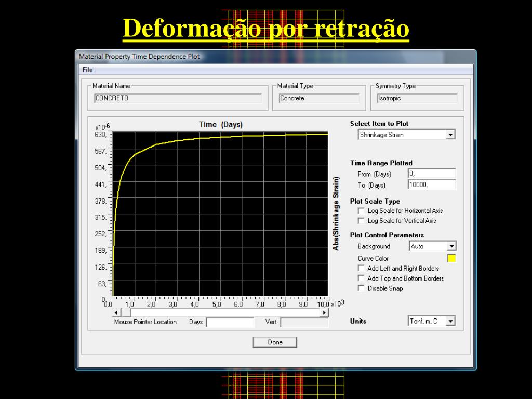Image resolution: width=532 pixels, height=399 pixels.
Task: Enable Log Scale for Vertical Axis
Action: [361, 221]
